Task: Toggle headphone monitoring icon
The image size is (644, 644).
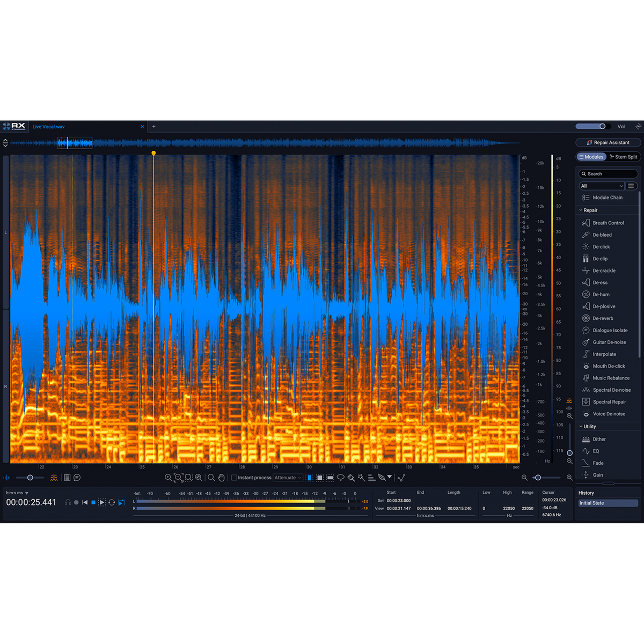Action: click(x=68, y=502)
